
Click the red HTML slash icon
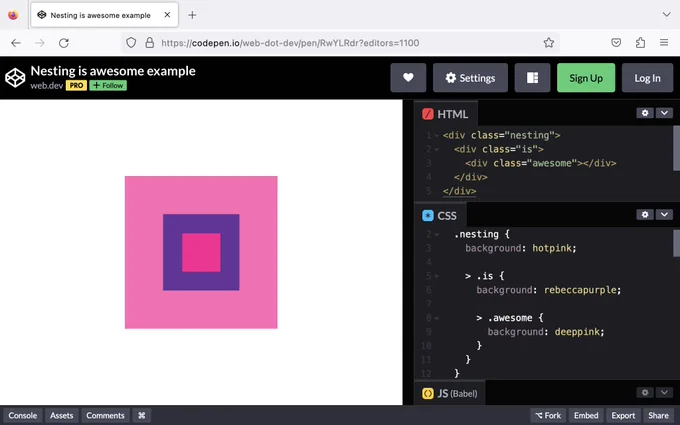tap(428, 114)
